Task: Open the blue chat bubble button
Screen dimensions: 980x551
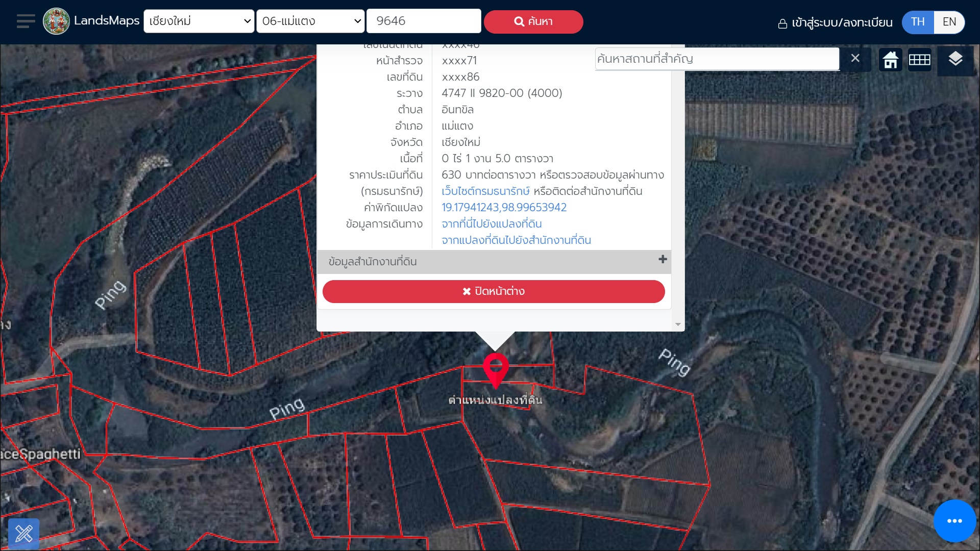Action: [x=954, y=521]
